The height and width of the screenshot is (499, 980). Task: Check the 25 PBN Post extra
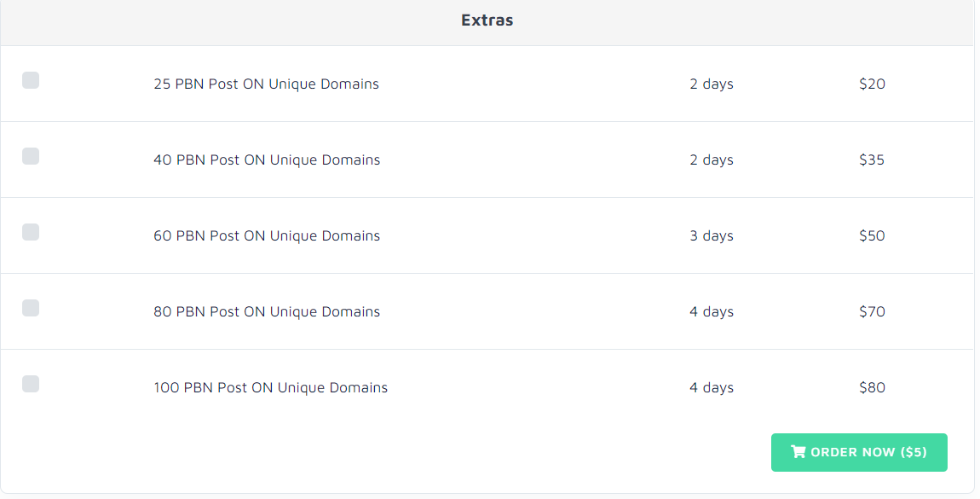click(x=31, y=80)
